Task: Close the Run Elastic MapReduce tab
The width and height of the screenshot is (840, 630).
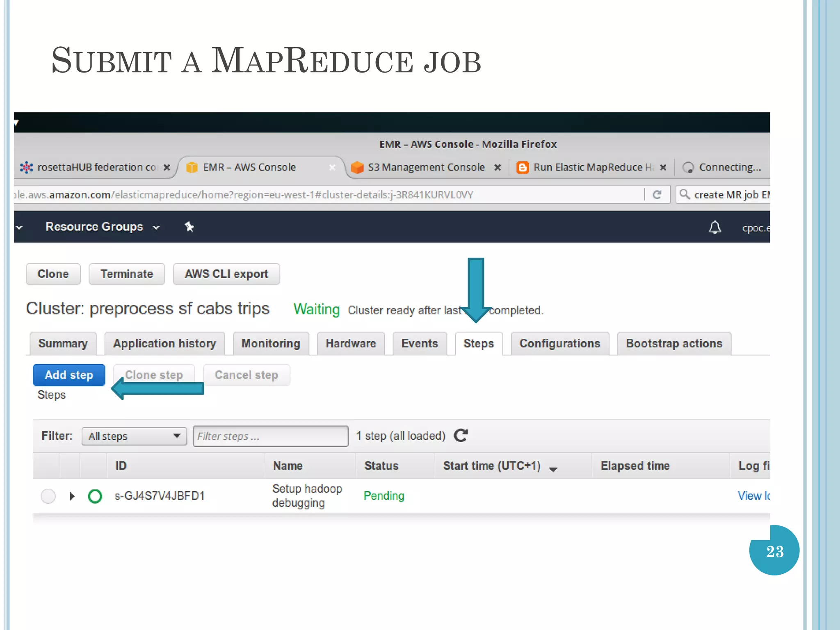Action: [x=663, y=167]
